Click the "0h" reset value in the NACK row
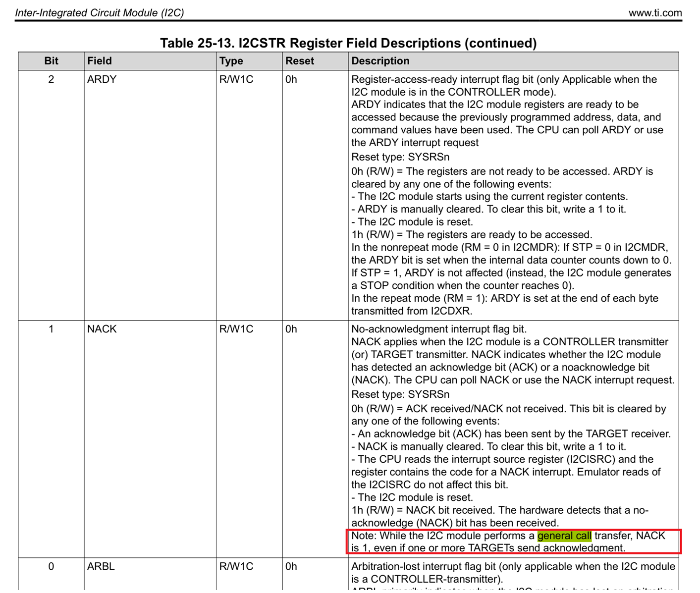This screenshot has width=700, height=593. (291, 329)
